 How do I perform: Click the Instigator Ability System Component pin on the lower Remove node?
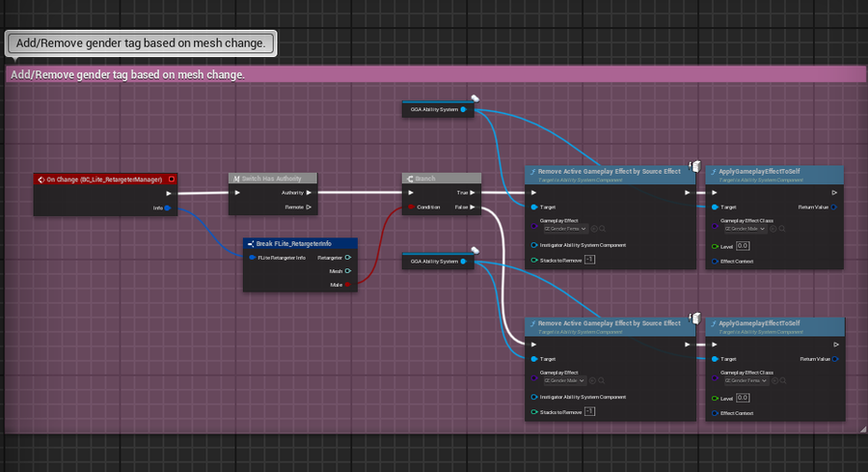click(534, 398)
